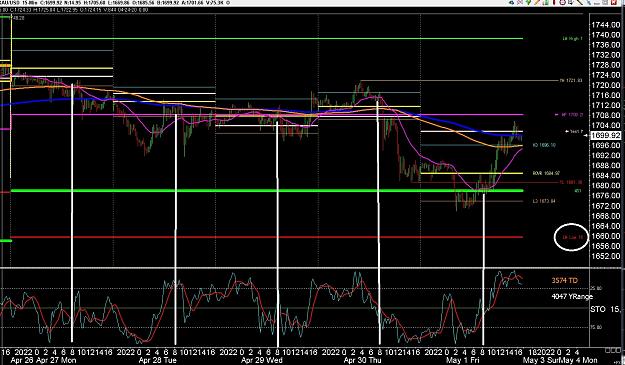Select the 4047 YRange indicator label
Screen dimensions: 625x365
click(x=572, y=296)
